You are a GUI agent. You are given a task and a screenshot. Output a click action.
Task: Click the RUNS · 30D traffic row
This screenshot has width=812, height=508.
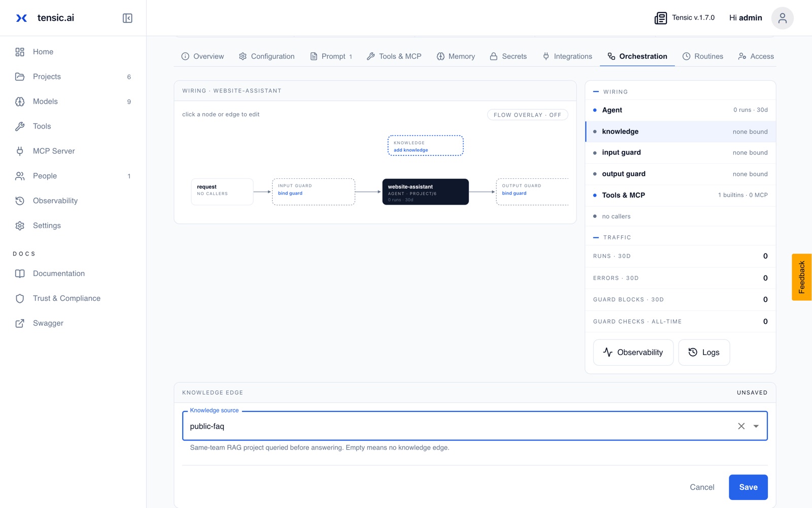681,256
